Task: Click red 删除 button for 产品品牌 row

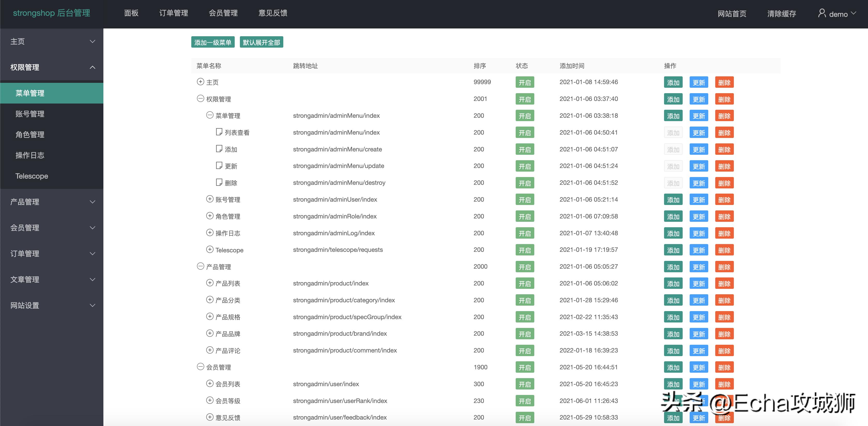Action: 724,334
